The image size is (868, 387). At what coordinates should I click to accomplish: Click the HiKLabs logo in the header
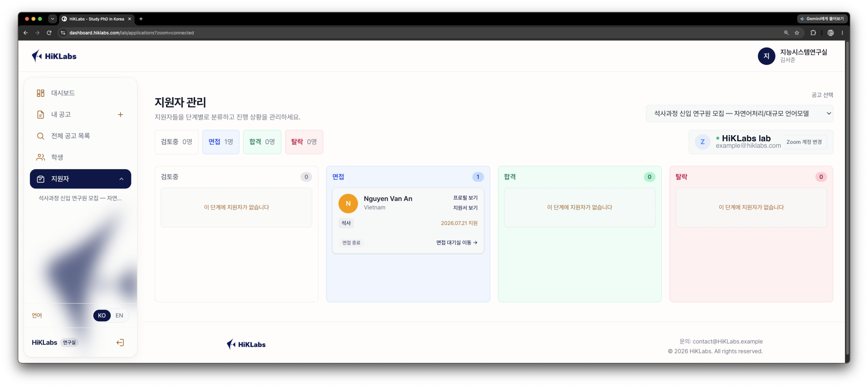pos(54,56)
